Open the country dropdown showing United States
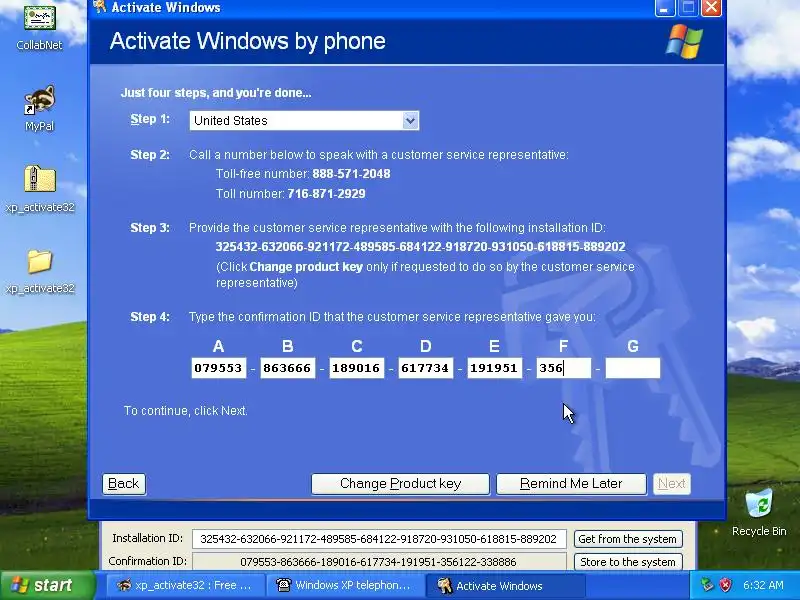 point(304,120)
